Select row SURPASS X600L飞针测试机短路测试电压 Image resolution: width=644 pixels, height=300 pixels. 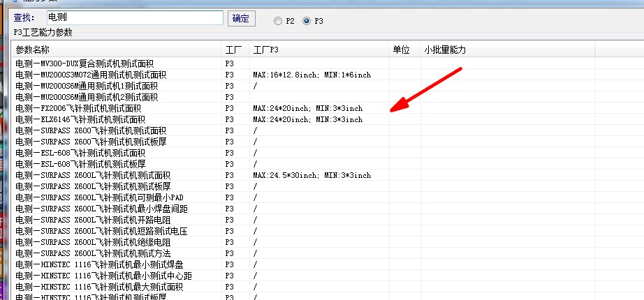(x=303, y=231)
